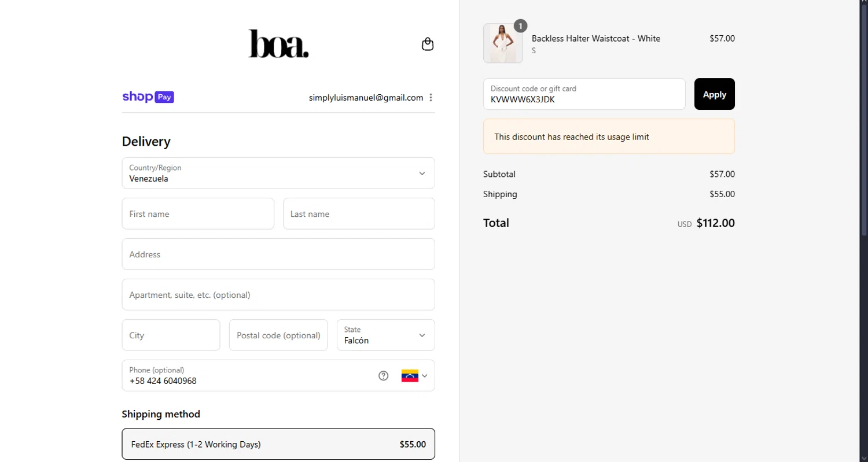Click the Delivery section heading
This screenshot has width=868, height=462.
[x=146, y=142]
